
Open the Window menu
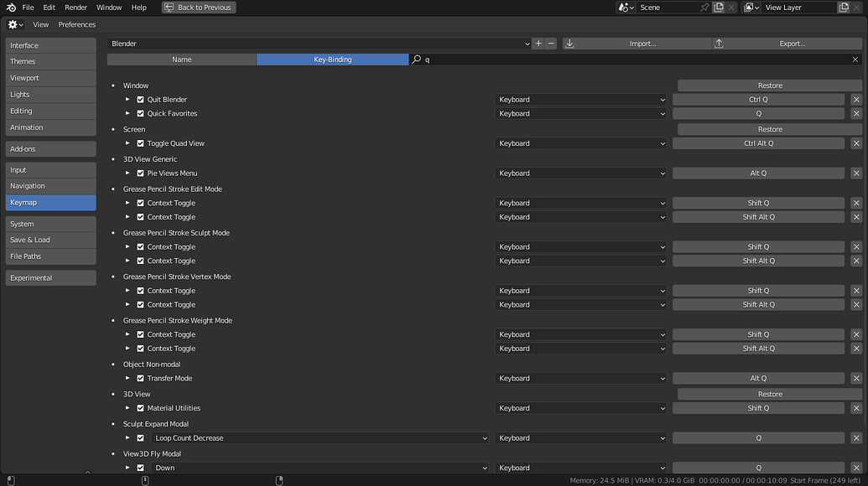(x=109, y=8)
